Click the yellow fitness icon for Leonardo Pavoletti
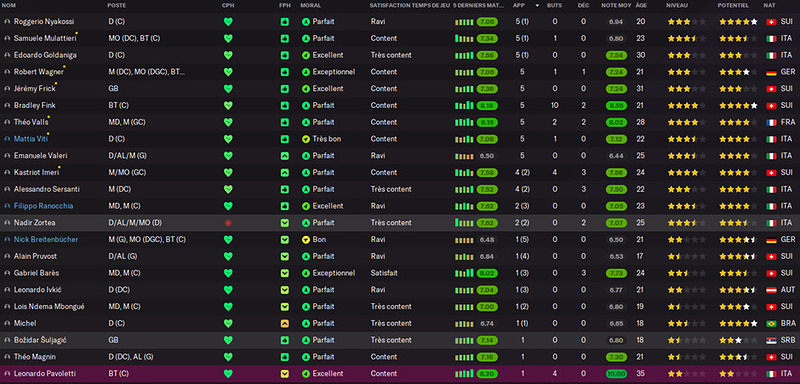The image size is (800, 384). click(x=285, y=374)
